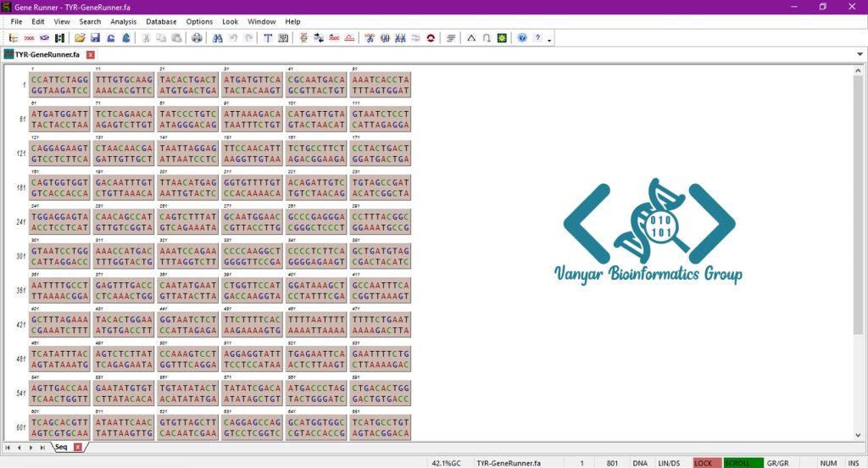Viewport: 868px width, 468px height.
Task: Jump to first sheet tab arrow
Action: click(8, 448)
